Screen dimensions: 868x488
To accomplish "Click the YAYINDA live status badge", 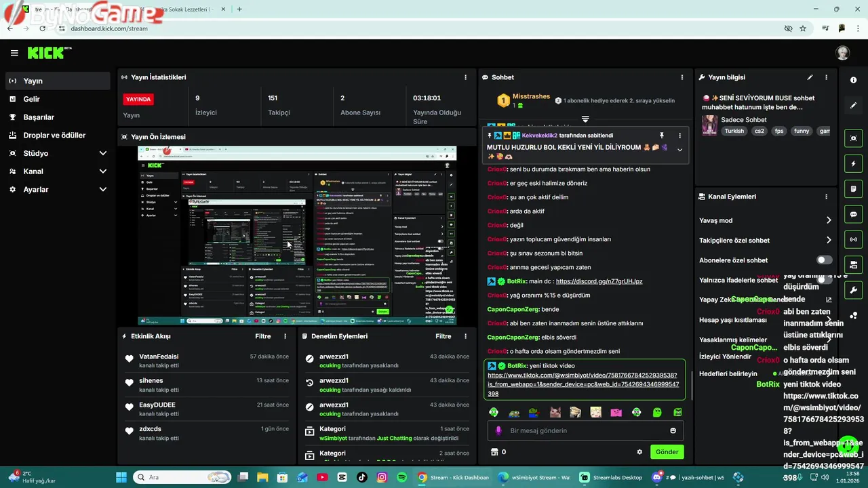I will click(x=138, y=99).
